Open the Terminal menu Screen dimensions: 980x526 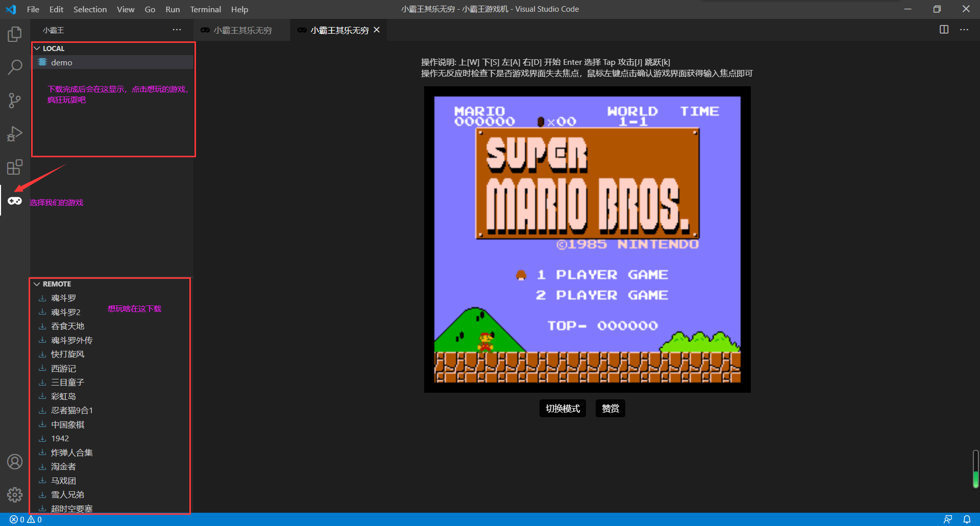(x=205, y=9)
